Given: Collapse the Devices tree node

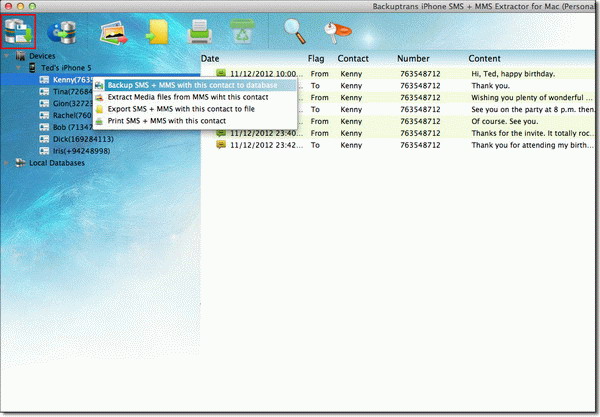Looking at the screenshot, I should (7, 56).
